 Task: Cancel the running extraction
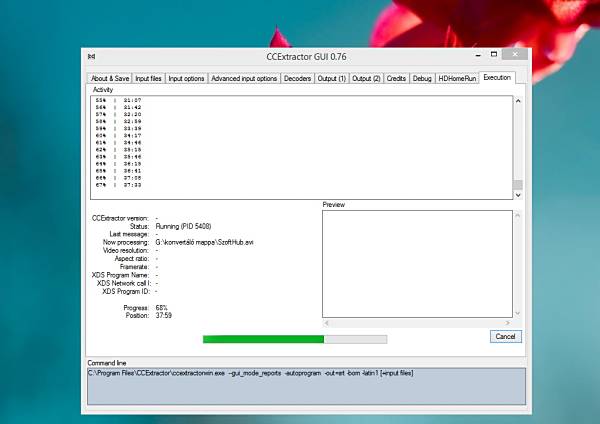[505, 336]
